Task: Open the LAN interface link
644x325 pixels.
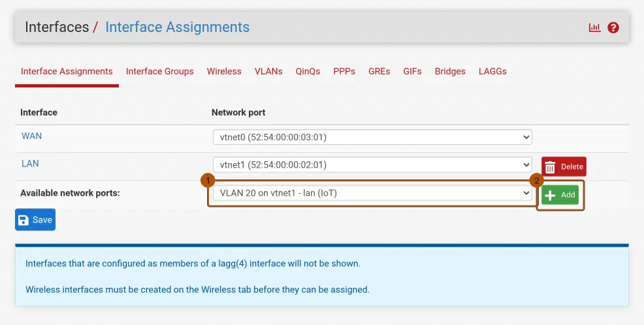Action: coord(30,163)
